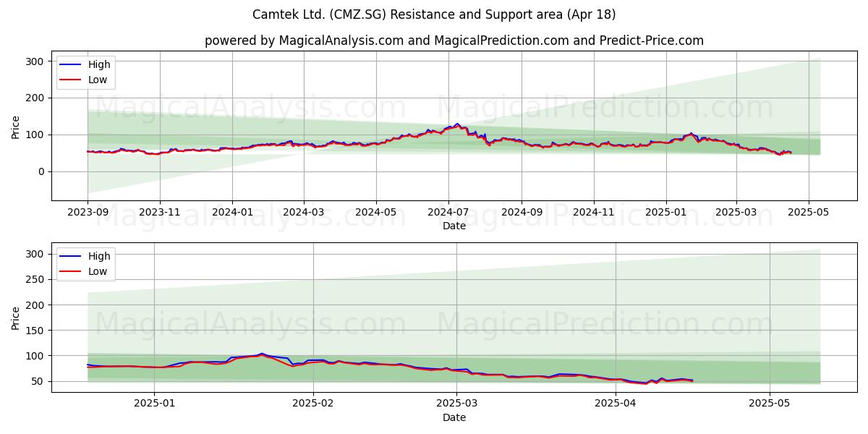Click the upper chart 'Date' axis label
Image resolution: width=868 pixels, height=434 pixels.
454,226
